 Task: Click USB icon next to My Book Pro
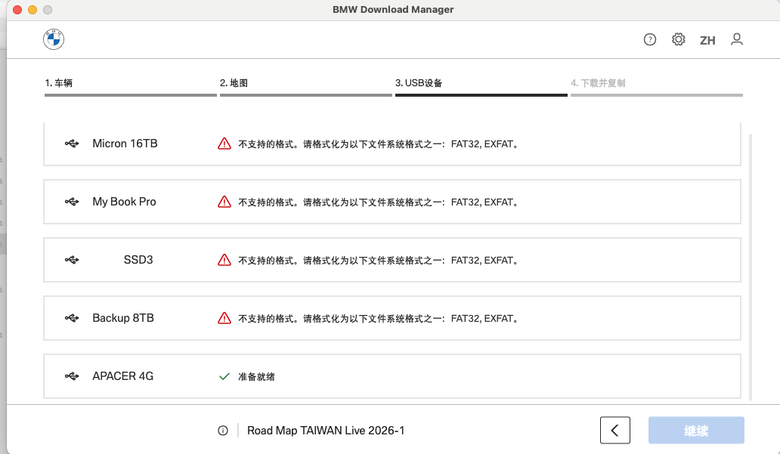[72, 202]
